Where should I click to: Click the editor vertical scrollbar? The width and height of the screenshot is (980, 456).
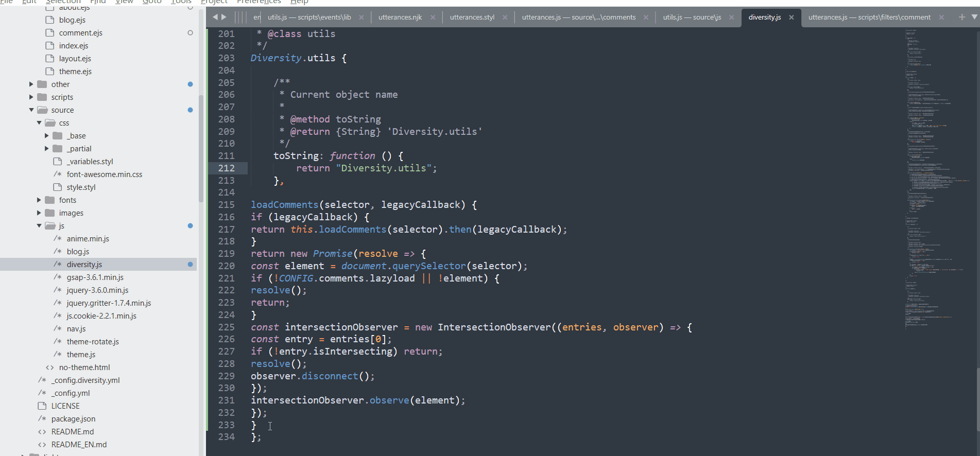point(977,399)
